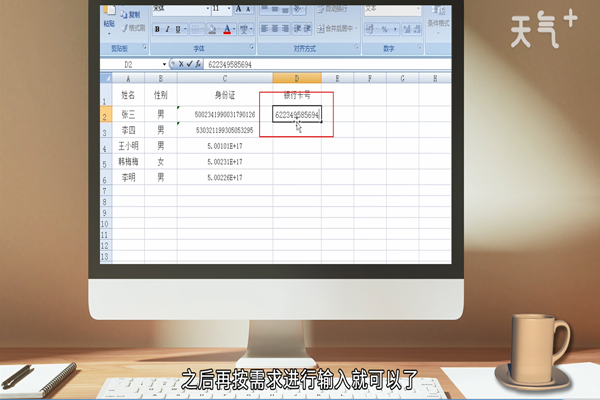Toggle Italic formatting
Image resolution: width=600 pixels, height=400 pixels.
click(167, 29)
